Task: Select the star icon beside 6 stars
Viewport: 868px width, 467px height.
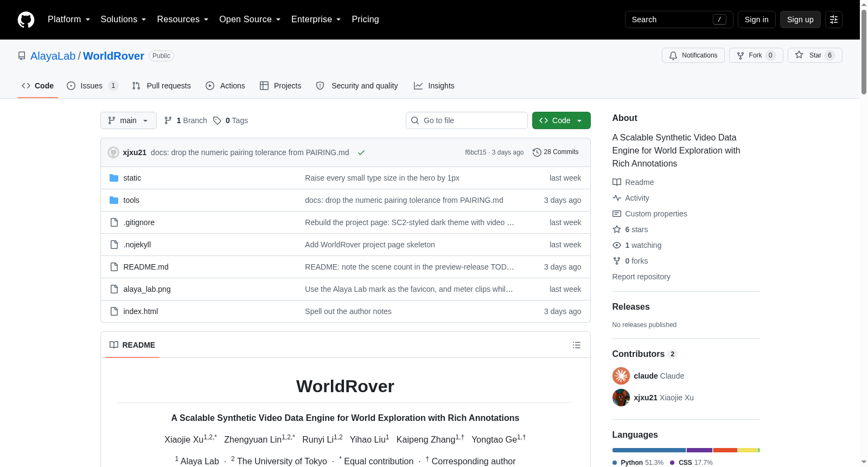Action: pyautogui.click(x=617, y=229)
